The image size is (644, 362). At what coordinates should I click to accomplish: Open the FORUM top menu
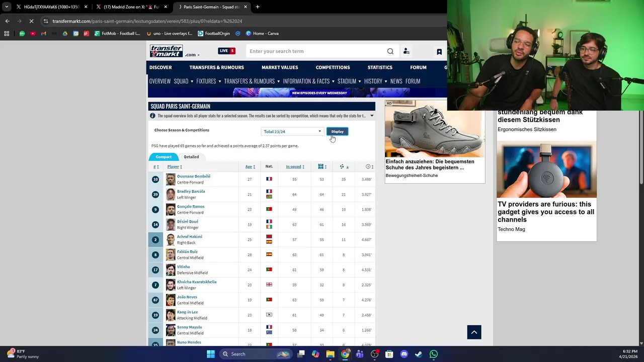point(418,67)
